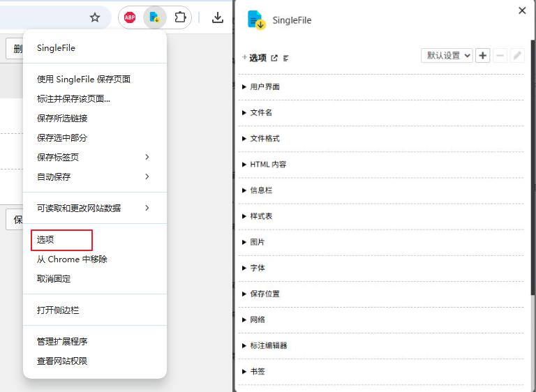This screenshot has height=392, width=536.
Task: Click the SingleFile title at menu top
Action: (56, 48)
